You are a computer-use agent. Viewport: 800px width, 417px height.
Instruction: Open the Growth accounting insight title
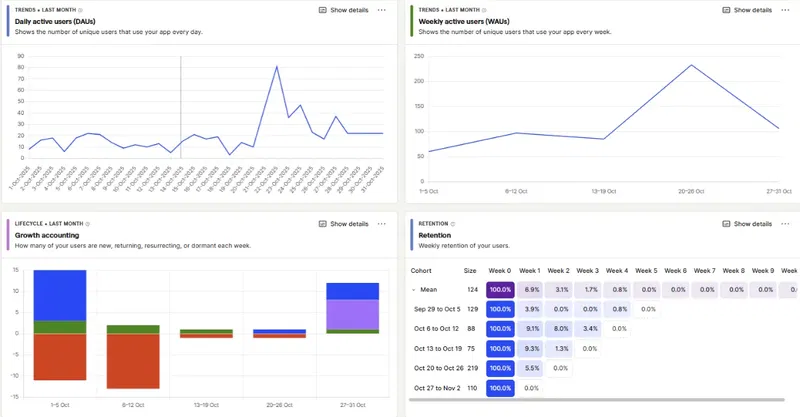tap(48, 235)
